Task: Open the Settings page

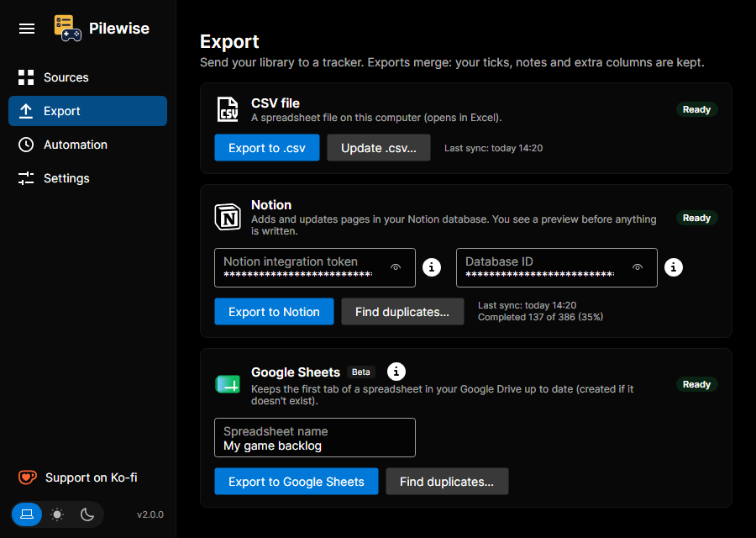Action: (87, 178)
